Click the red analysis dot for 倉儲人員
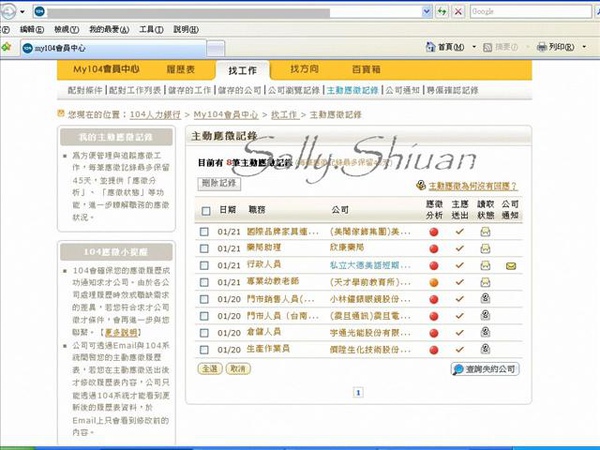Image resolution: width=600 pixels, height=450 pixels. click(x=434, y=333)
